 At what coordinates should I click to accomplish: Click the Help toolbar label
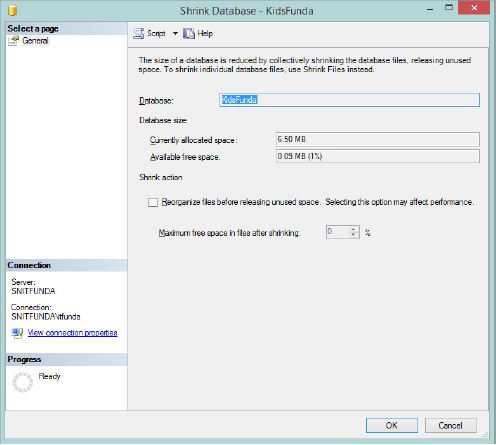(x=205, y=33)
